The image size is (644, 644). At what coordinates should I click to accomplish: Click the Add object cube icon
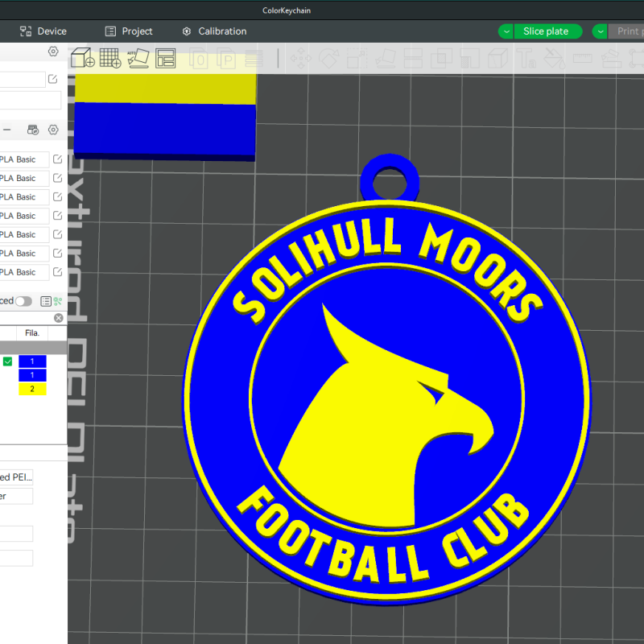tap(83, 58)
